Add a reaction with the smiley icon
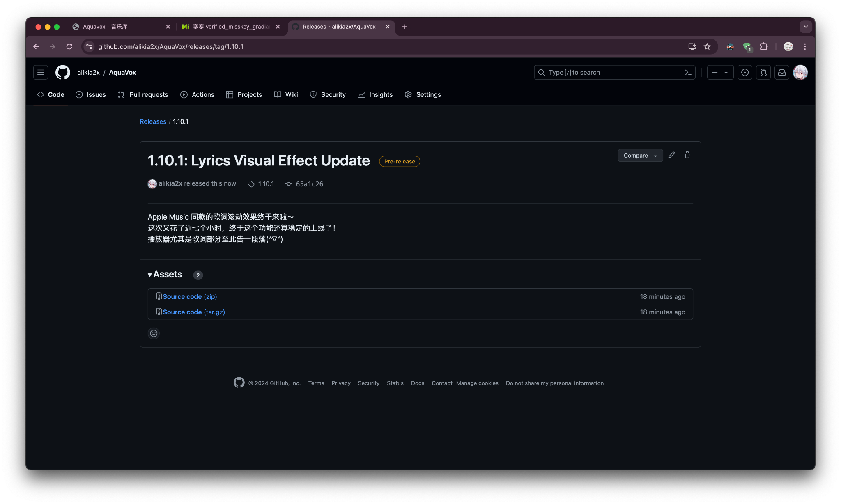Screen dimensions: 841x504 pos(154,333)
